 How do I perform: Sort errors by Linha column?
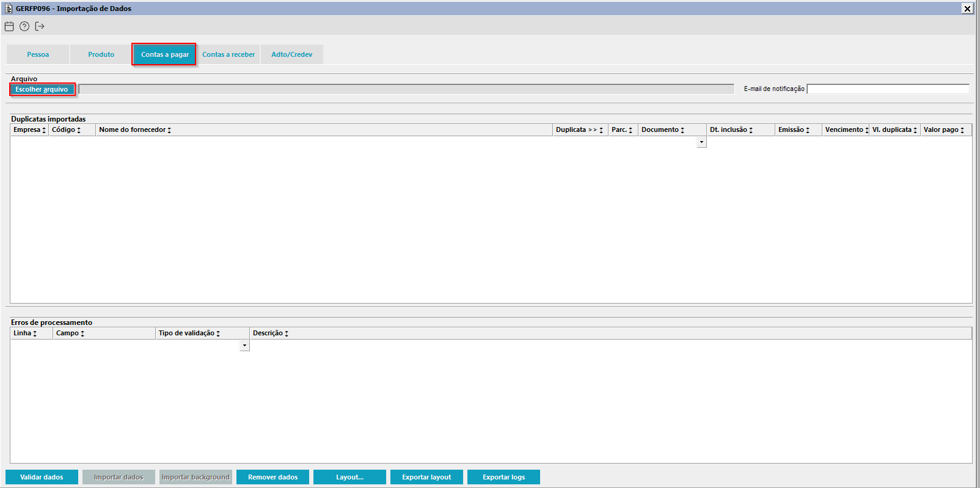(x=32, y=333)
